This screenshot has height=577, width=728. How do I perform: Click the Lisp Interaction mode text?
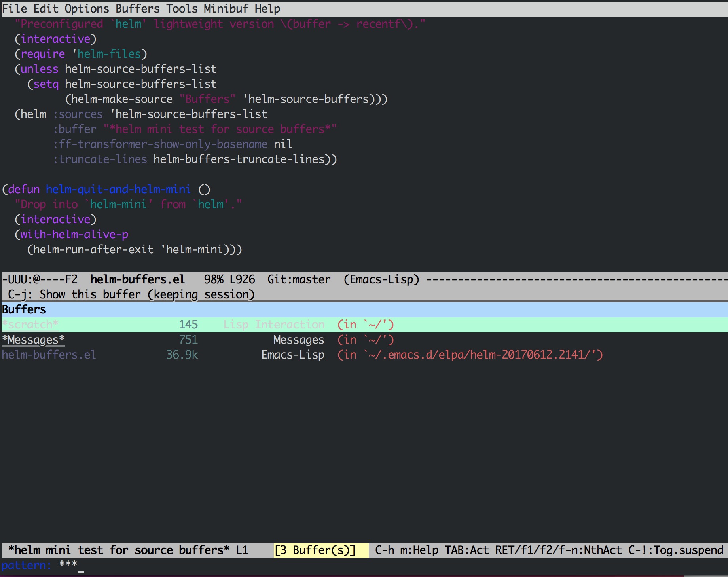(274, 325)
